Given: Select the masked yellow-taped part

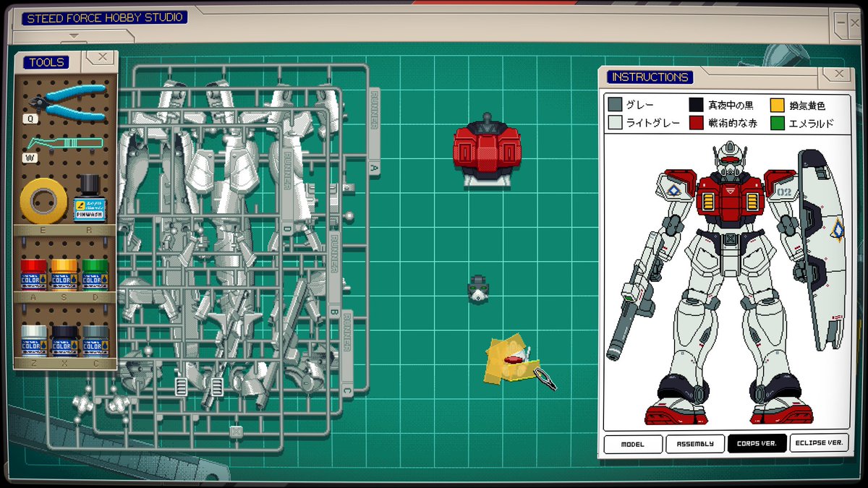Looking at the screenshot, I should pyautogui.click(x=512, y=359).
